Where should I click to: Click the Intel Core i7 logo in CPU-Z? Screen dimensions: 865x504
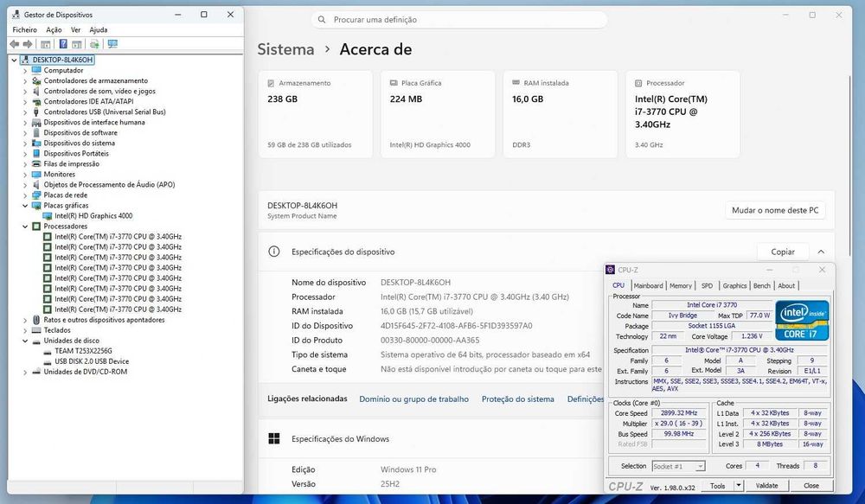(x=802, y=321)
